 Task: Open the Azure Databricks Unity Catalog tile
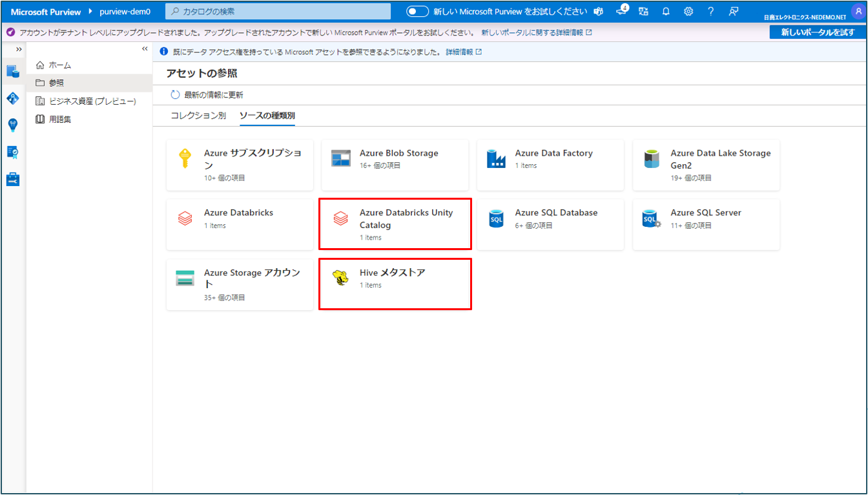click(x=395, y=224)
